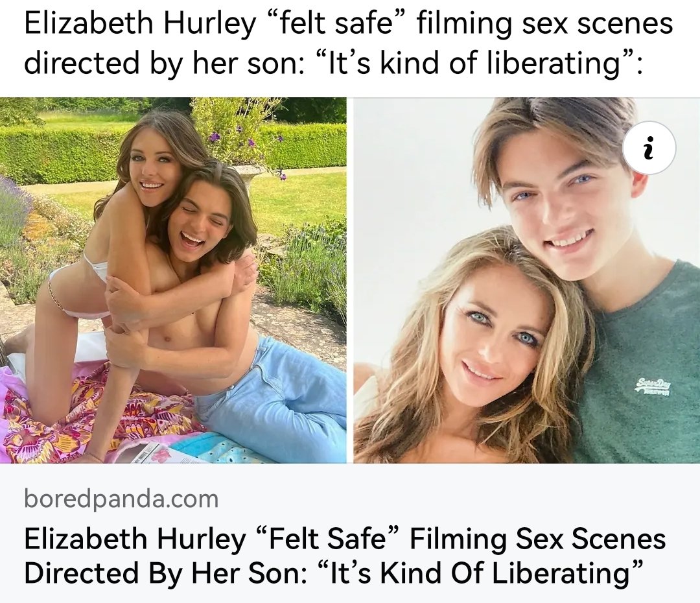Open the left garden photo thumbnail
This screenshot has height=603, width=700.
click(173, 280)
